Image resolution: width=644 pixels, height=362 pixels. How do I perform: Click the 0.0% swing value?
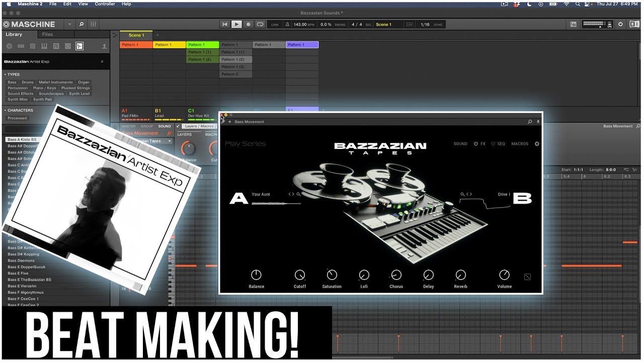click(326, 24)
